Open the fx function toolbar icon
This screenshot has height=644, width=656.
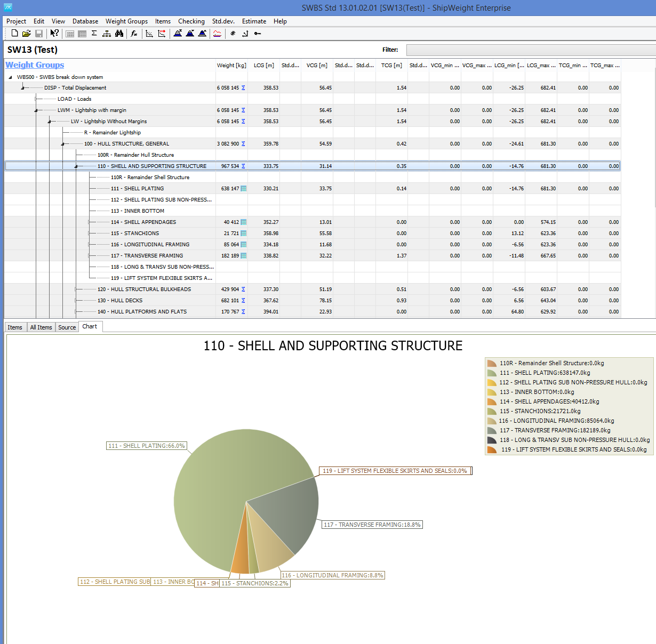tap(134, 33)
